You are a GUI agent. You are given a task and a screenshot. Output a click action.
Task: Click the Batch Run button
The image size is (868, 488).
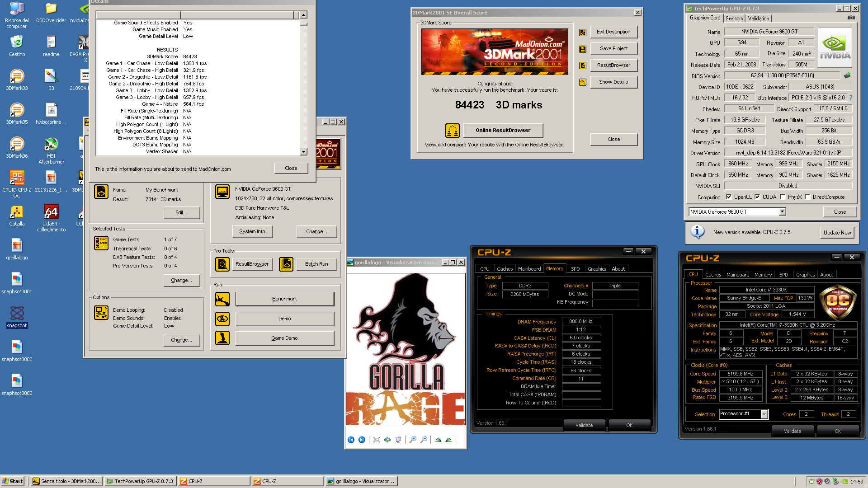tap(316, 264)
